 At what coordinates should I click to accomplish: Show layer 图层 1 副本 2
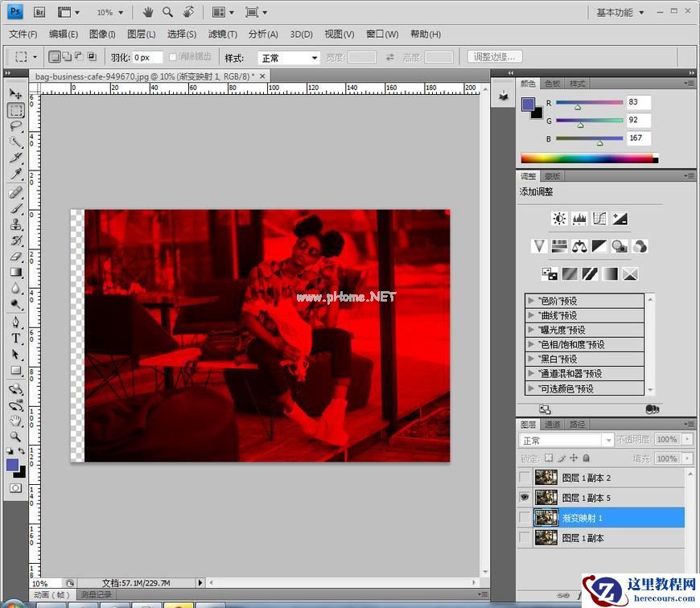click(x=525, y=478)
